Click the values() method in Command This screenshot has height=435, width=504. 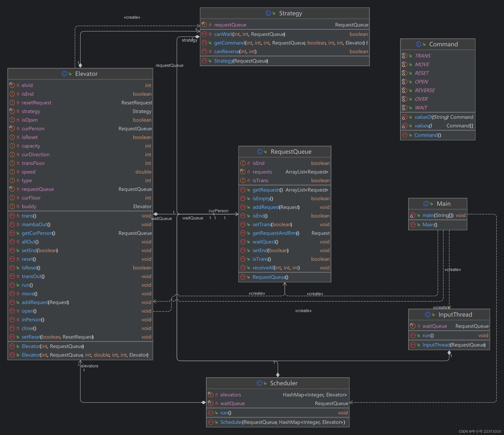pyautogui.click(x=438, y=126)
